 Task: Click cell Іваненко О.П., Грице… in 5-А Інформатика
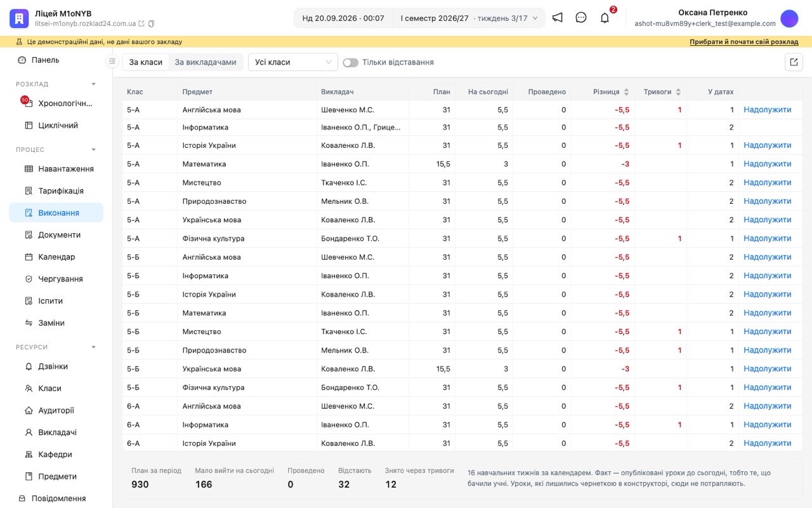point(361,127)
